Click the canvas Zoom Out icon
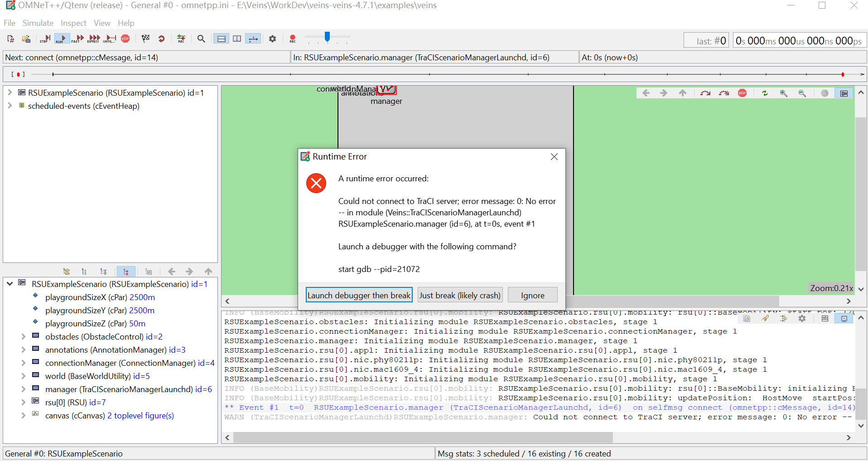 pyautogui.click(x=802, y=93)
